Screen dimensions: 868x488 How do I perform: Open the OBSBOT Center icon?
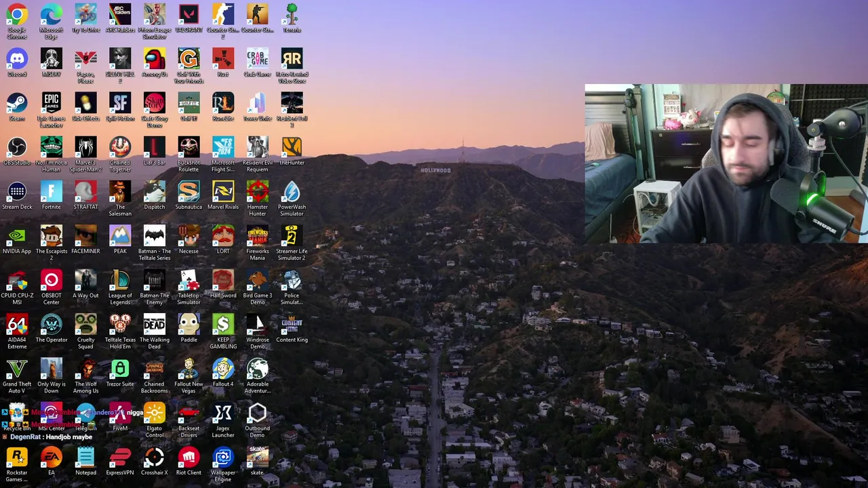click(52, 280)
